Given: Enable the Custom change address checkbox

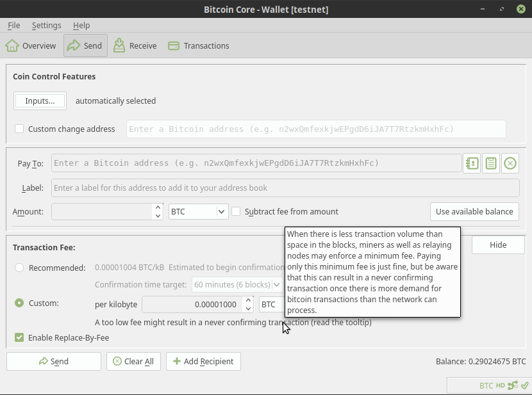Looking at the screenshot, I should [x=19, y=129].
